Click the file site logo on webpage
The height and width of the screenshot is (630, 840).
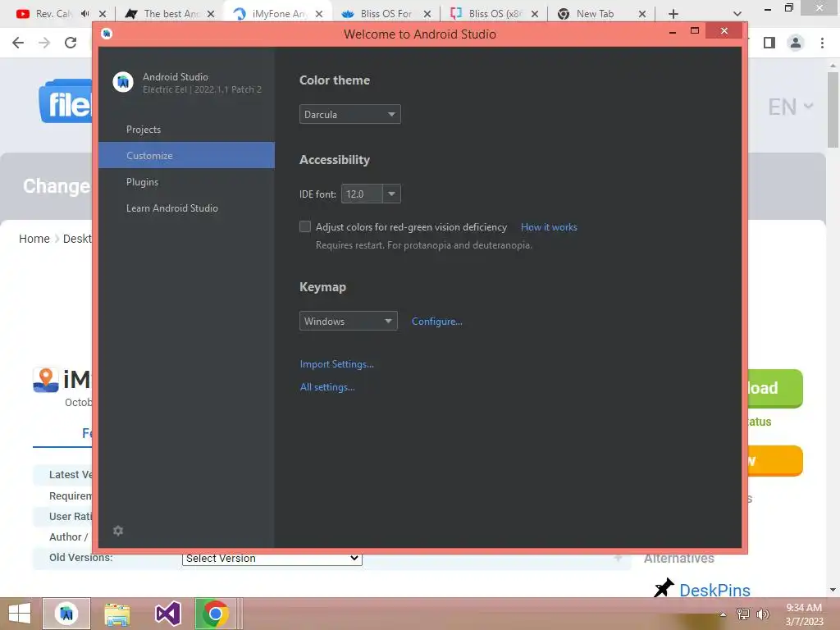point(66,102)
